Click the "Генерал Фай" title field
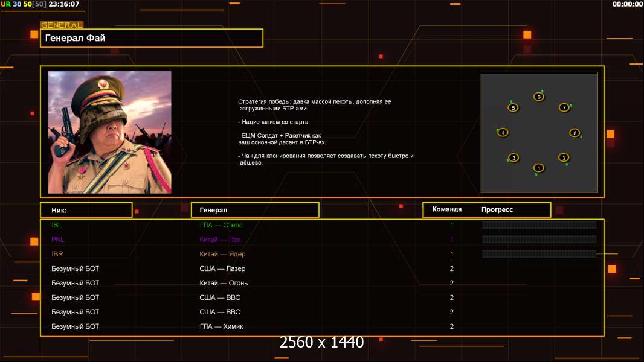The height and width of the screenshot is (362, 644). 151,38
